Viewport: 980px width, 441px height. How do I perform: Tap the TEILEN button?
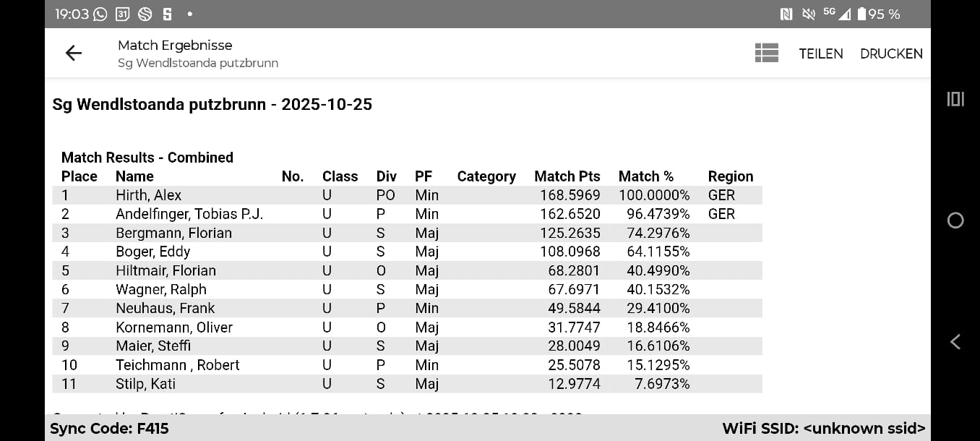pos(820,53)
